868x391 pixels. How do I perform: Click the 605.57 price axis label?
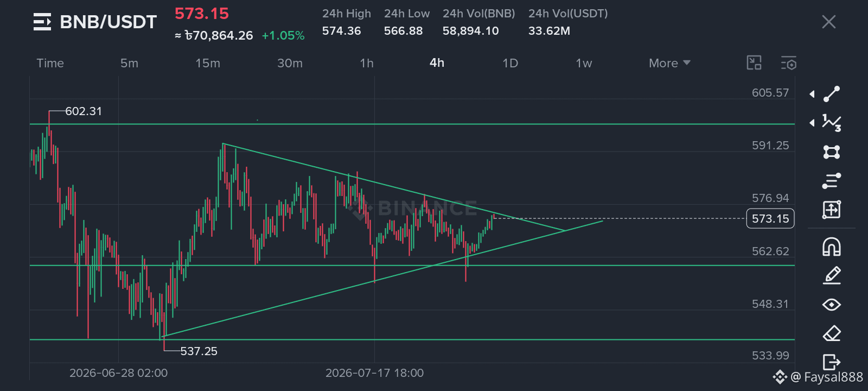pyautogui.click(x=770, y=93)
